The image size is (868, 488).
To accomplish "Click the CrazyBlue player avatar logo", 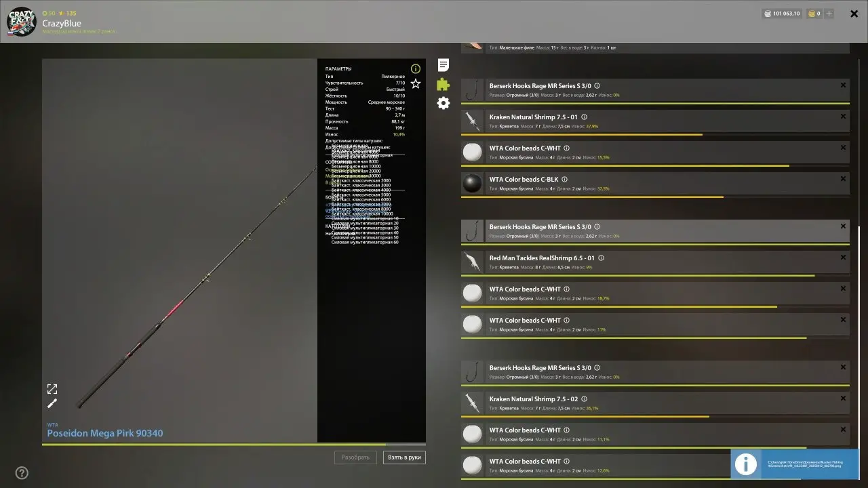I will pos(22,22).
